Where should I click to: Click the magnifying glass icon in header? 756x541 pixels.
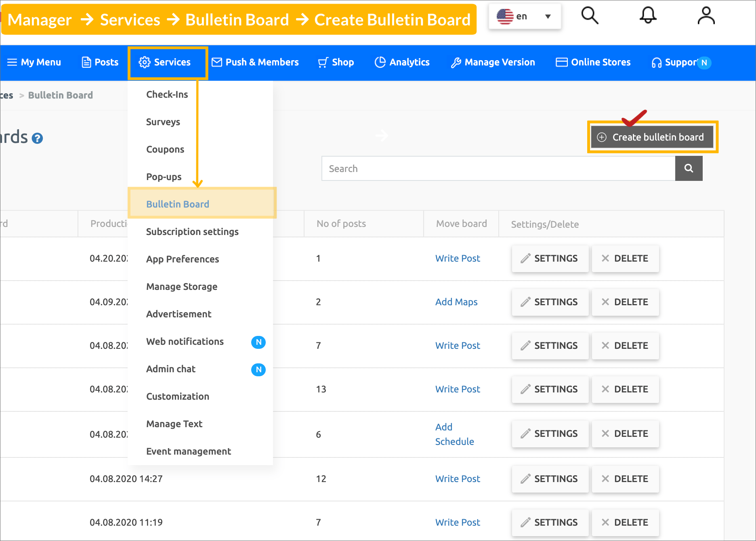589,16
